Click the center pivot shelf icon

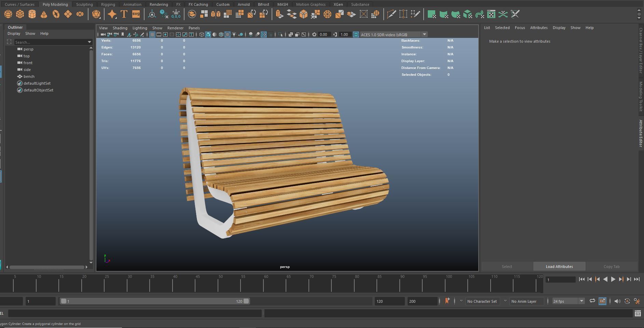(x=152, y=14)
